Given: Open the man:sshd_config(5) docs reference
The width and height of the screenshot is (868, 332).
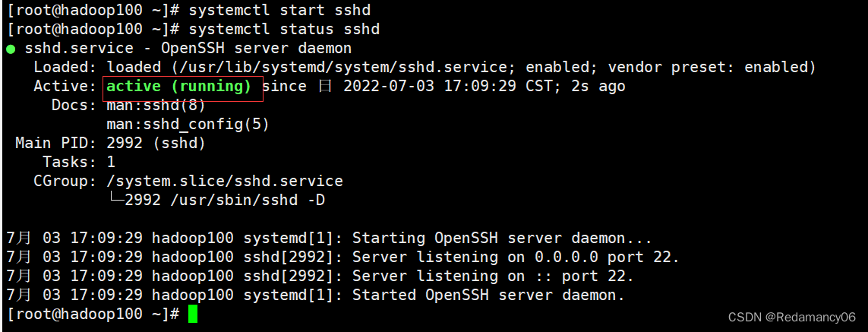Looking at the screenshot, I should pos(188,125).
